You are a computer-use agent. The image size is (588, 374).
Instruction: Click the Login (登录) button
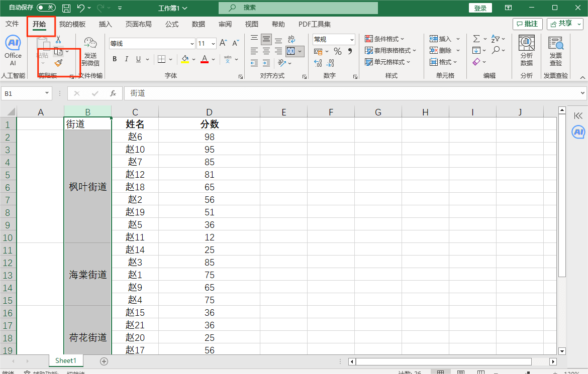(x=480, y=8)
